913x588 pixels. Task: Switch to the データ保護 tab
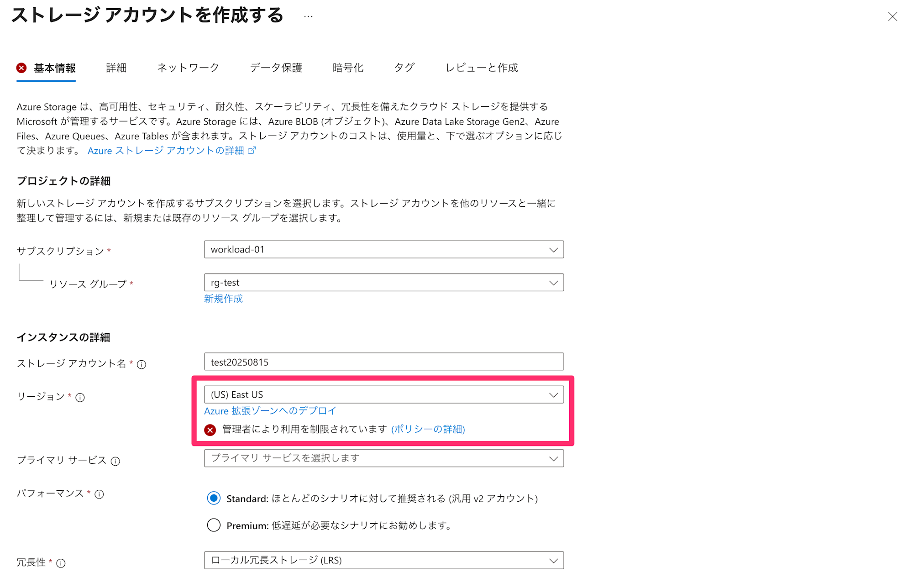tap(276, 68)
